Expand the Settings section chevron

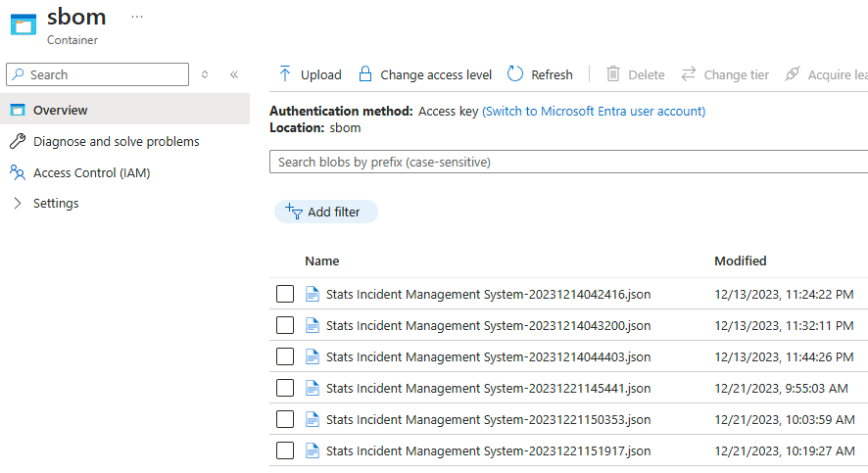18,203
